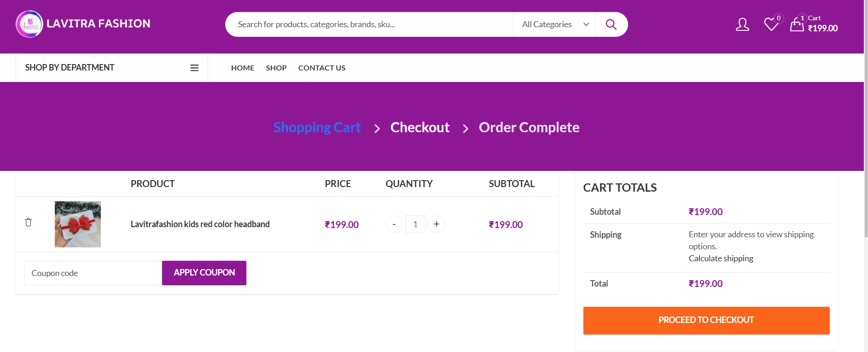Remove headband using the trash icon
The height and width of the screenshot is (352, 868).
(x=28, y=222)
